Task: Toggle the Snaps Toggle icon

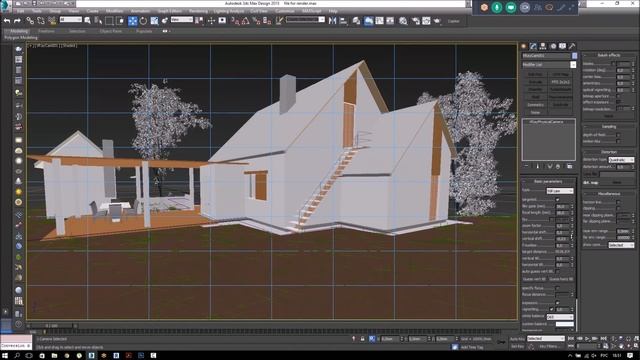Action: point(235,20)
